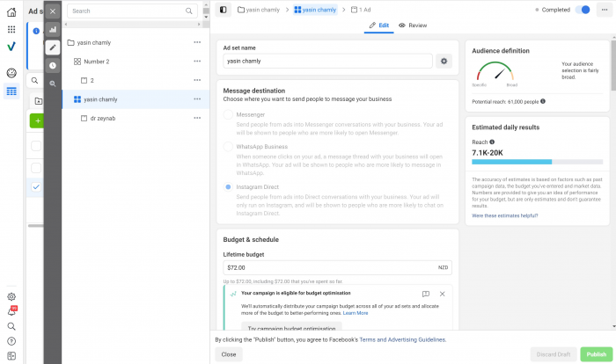The width and height of the screenshot is (616, 364).
Task: Click the Lifetime budget input field
Action: (330, 266)
